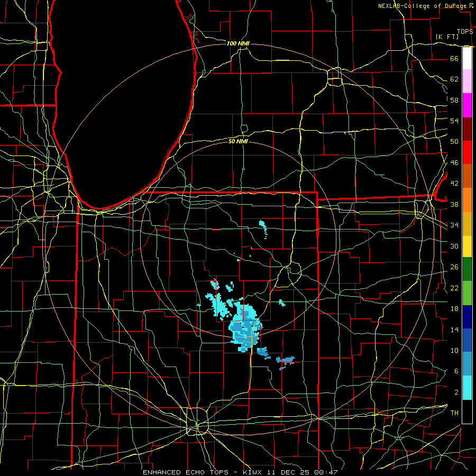Click the "100 NMI" range ring label

coord(238,43)
